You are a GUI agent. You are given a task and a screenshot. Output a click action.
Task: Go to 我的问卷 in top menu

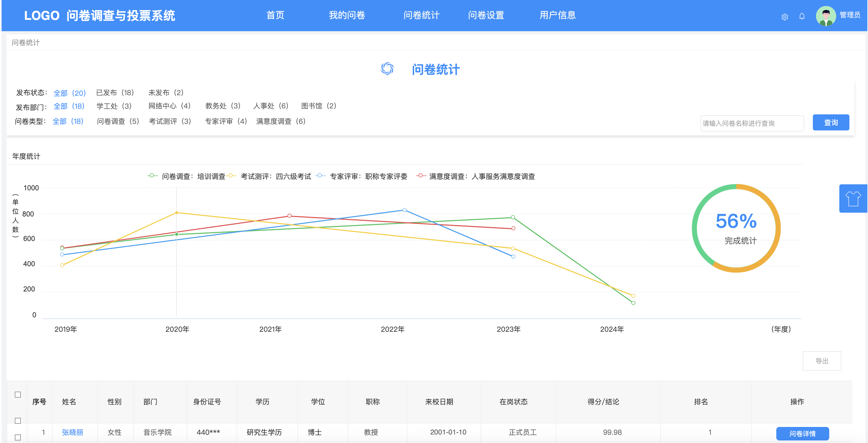click(347, 15)
